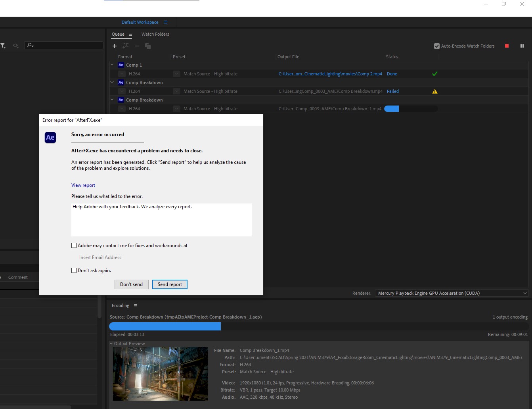This screenshot has width=532, height=409.
Task: Click the error feedback text field
Action: coord(161,220)
